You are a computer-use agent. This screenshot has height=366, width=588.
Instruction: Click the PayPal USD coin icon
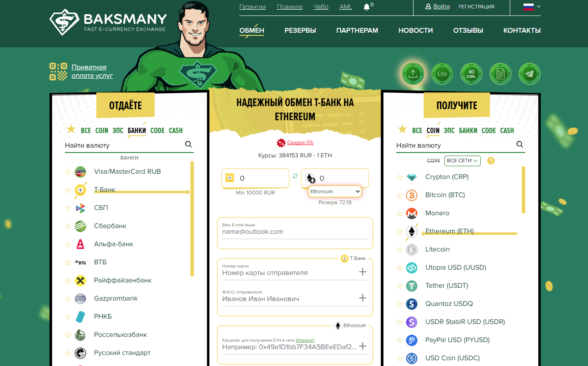point(412,340)
